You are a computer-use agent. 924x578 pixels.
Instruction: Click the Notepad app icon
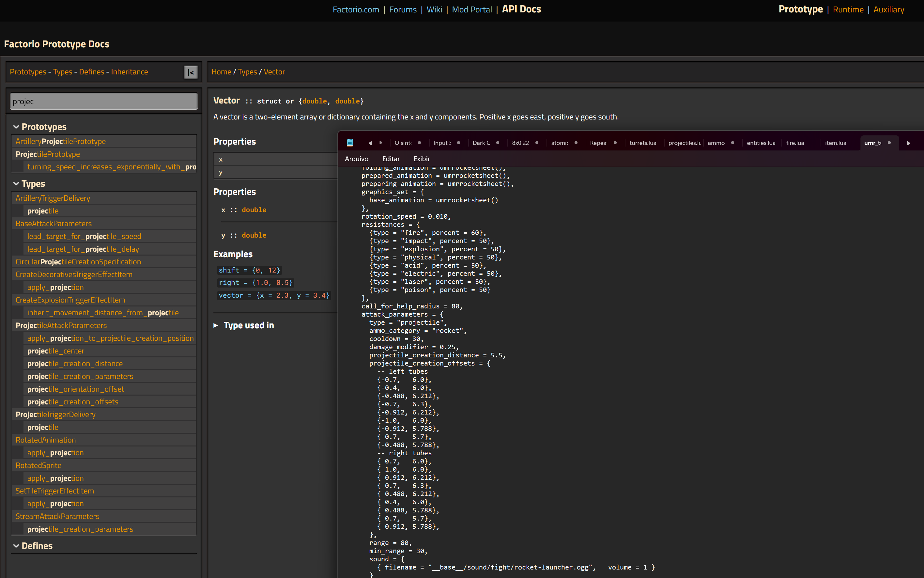(x=349, y=143)
